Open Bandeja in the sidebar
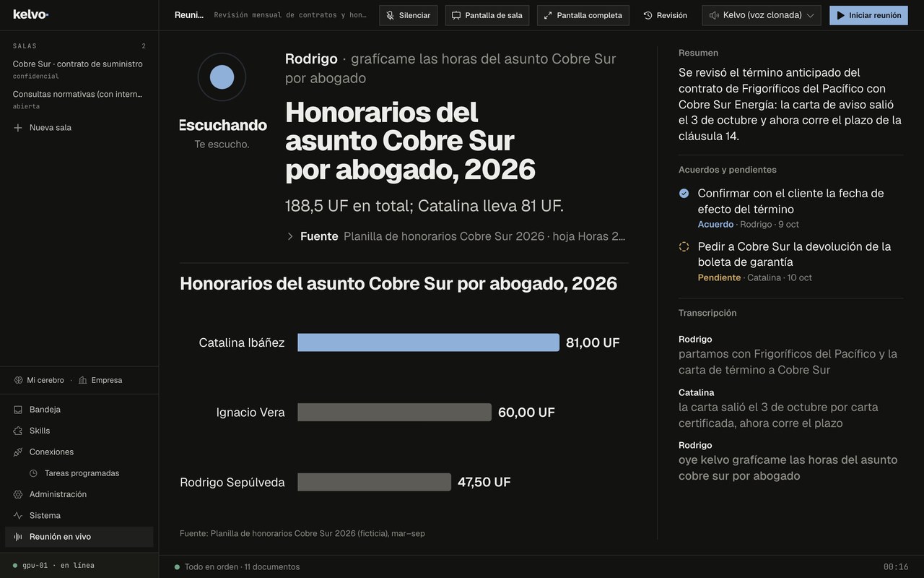The height and width of the screenshot is (578, 924). click(79, 410)
